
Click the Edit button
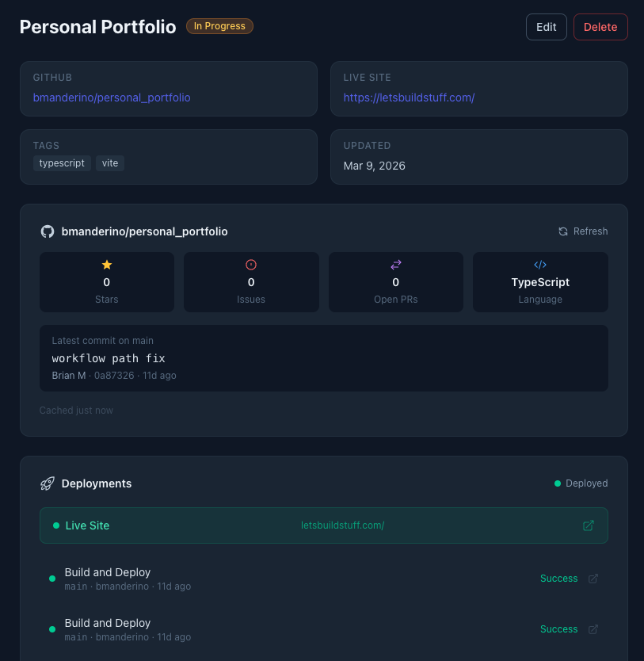[x=546, y=26]
